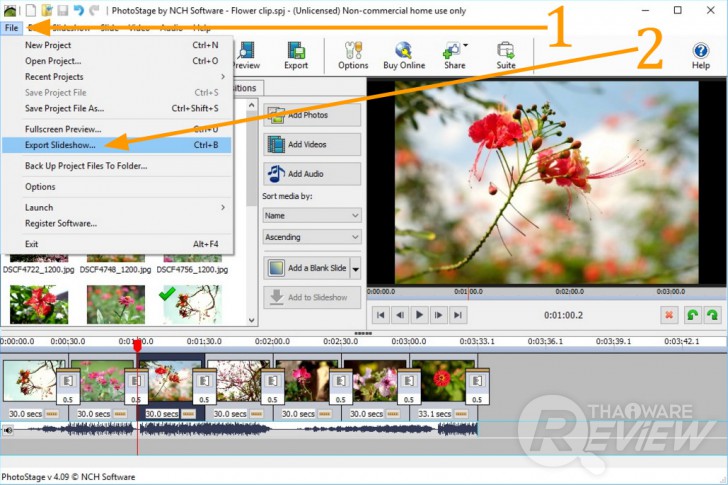Click the red delete slide icon
Image resolution: width=728 pixels, height=485 pixels.
pos(669,315)
